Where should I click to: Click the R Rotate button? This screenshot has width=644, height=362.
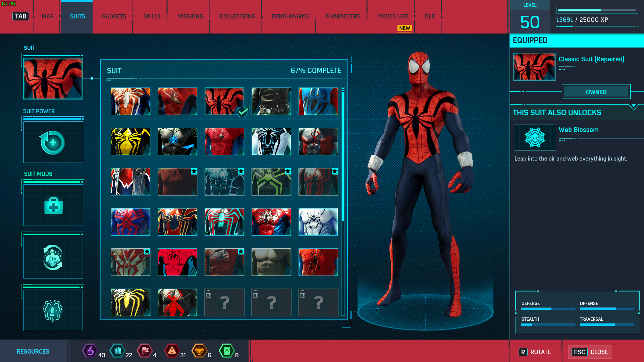535,352
